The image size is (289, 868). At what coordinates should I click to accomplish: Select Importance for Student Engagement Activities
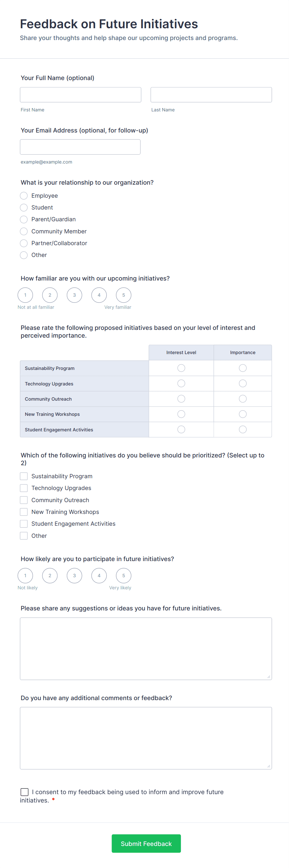click(x=242, y=429)
